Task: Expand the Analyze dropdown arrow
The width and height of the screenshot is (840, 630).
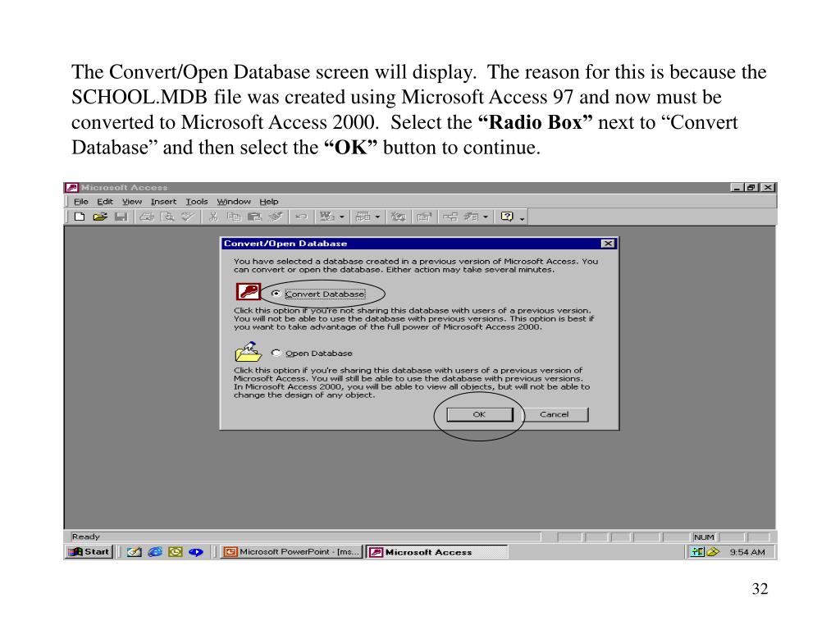Action: (x=377, y=217)
